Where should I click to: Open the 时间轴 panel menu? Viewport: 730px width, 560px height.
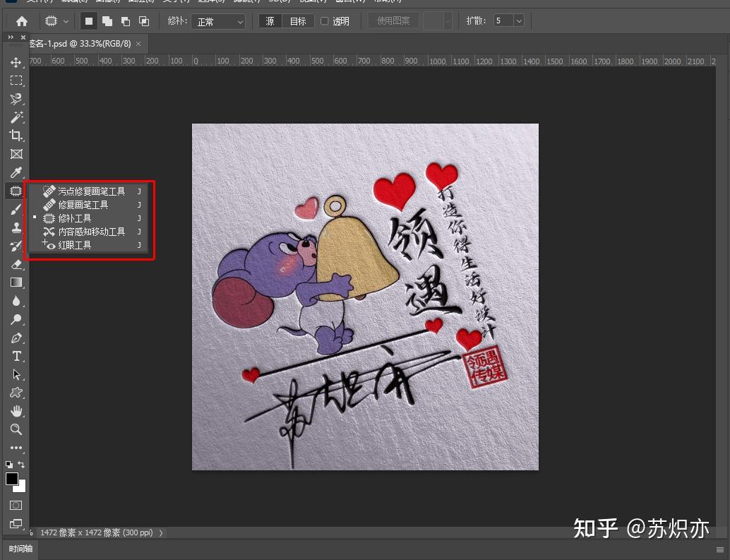point(720,549)
